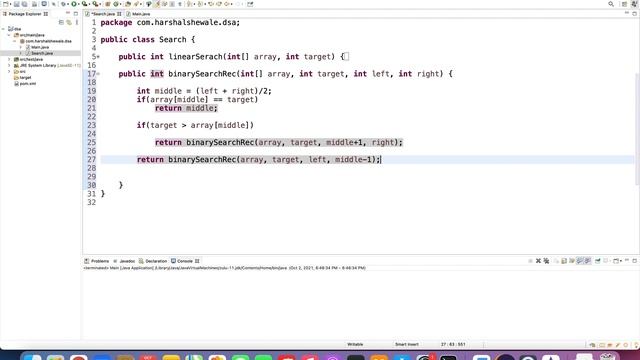Click Pin Console icon
The height and width of the screenshot is (360, 640).
[x=598, y=261]
